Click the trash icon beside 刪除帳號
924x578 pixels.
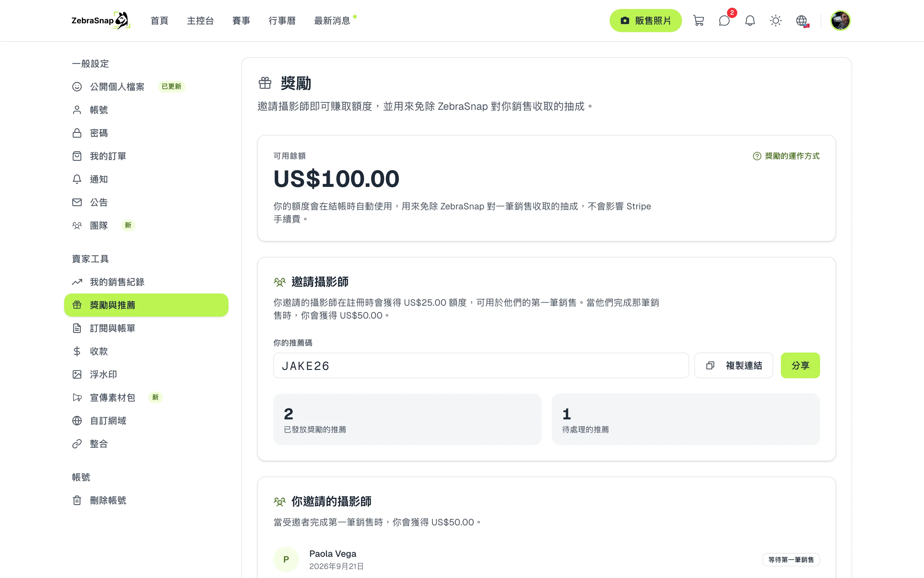point(77,500)
